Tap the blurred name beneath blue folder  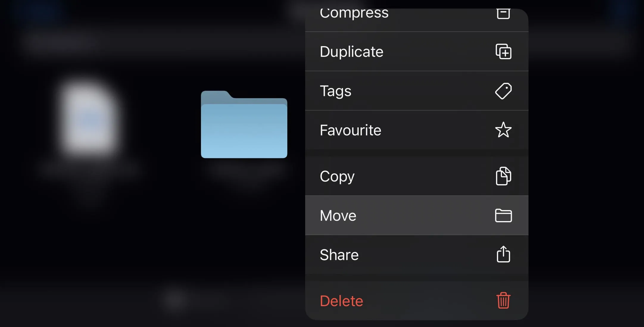245,173
